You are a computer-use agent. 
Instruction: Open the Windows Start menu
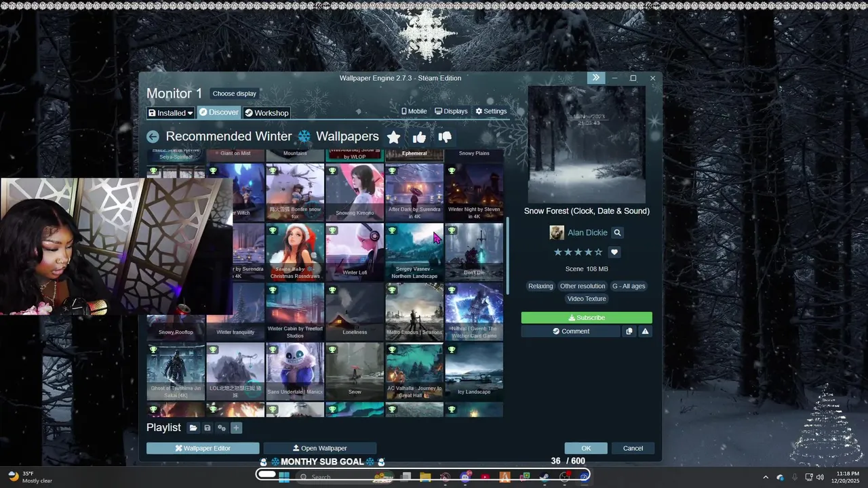click(284, 477)
